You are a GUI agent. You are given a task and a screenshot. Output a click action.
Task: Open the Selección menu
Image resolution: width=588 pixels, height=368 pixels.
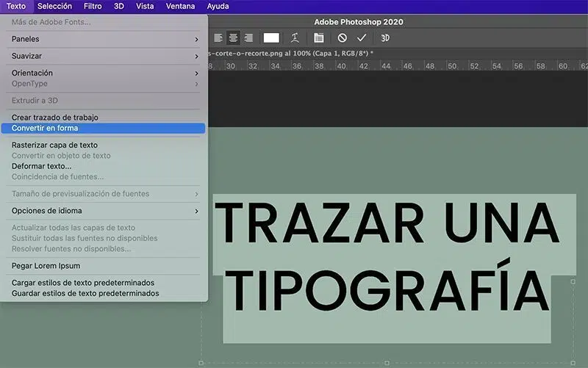pyautogui.click(x=54, y=7)
